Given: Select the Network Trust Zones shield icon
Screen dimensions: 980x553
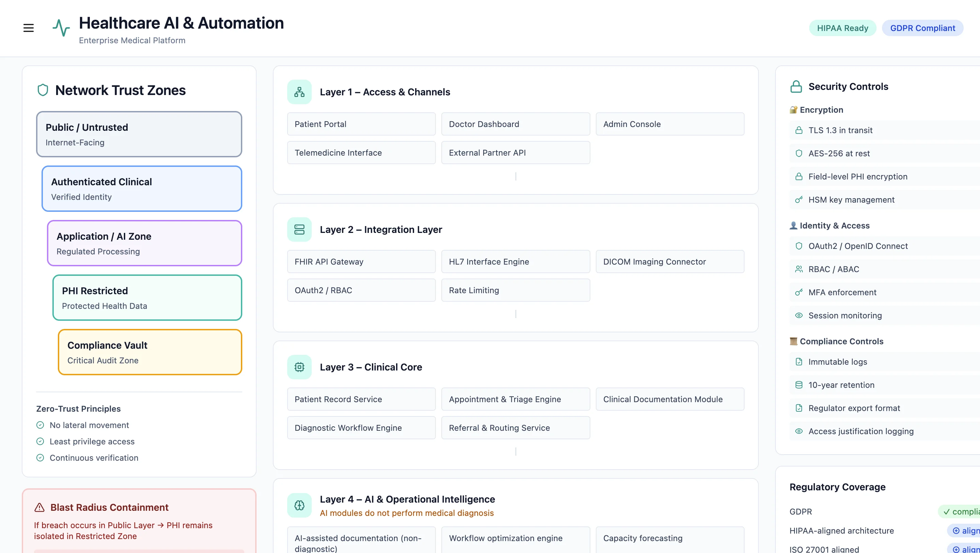Looking at the screenshot, I should [43, 90].
